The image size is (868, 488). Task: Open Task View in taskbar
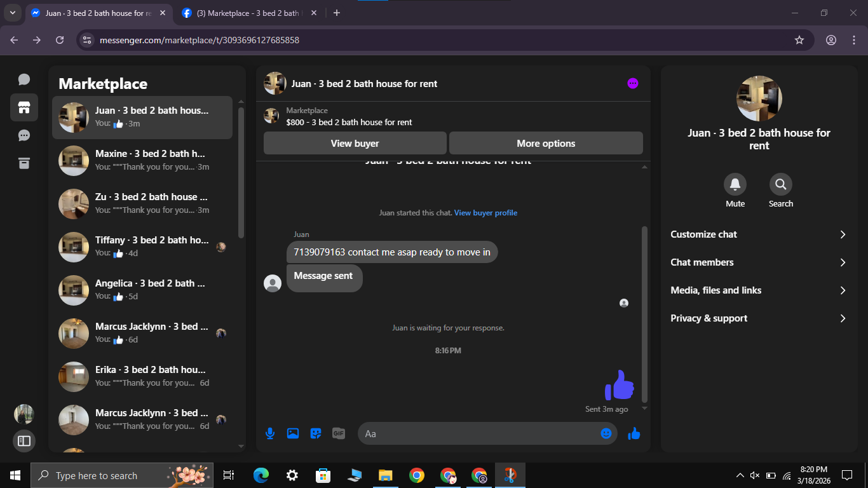pyautogui.click(x=229, y=475)
